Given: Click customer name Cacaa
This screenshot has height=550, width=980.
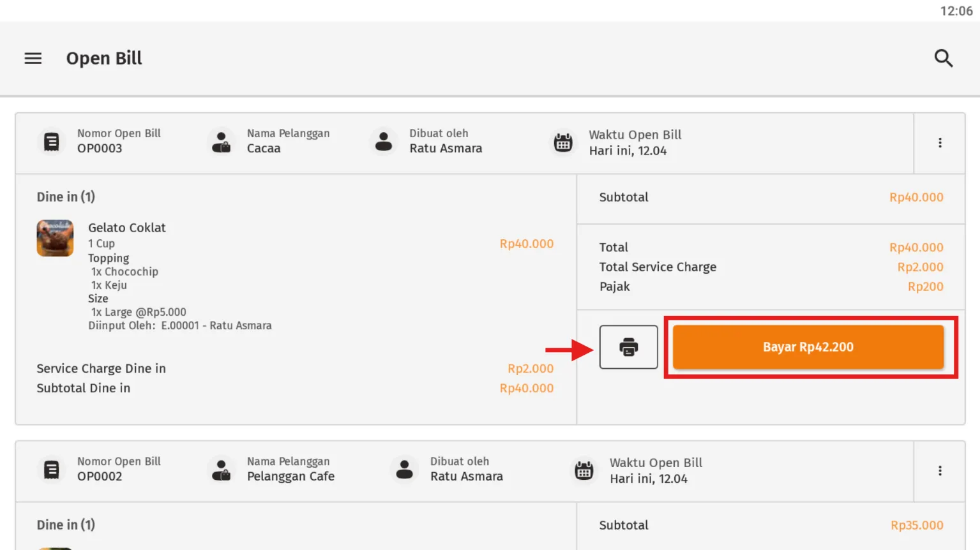Looking at the screenshot, I should (x=264, y=149).
